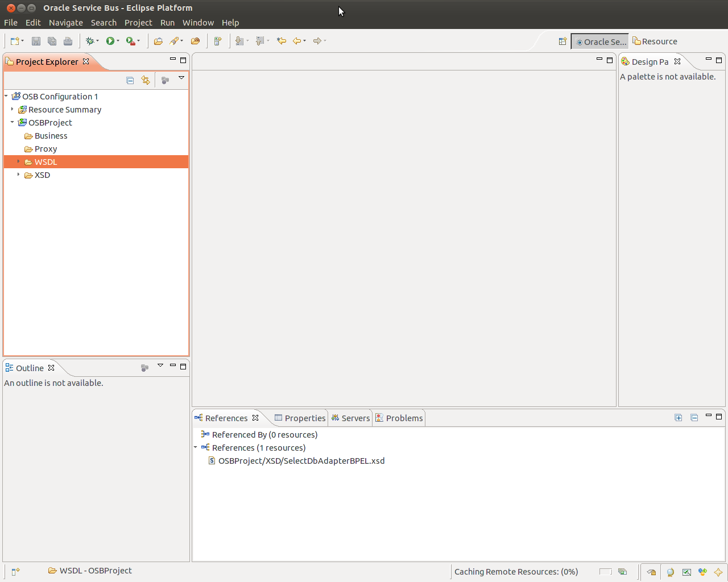Viewport: 728px width, 582px height.
Task: Click the Run External Tools icon
Action: coord(130,41)
